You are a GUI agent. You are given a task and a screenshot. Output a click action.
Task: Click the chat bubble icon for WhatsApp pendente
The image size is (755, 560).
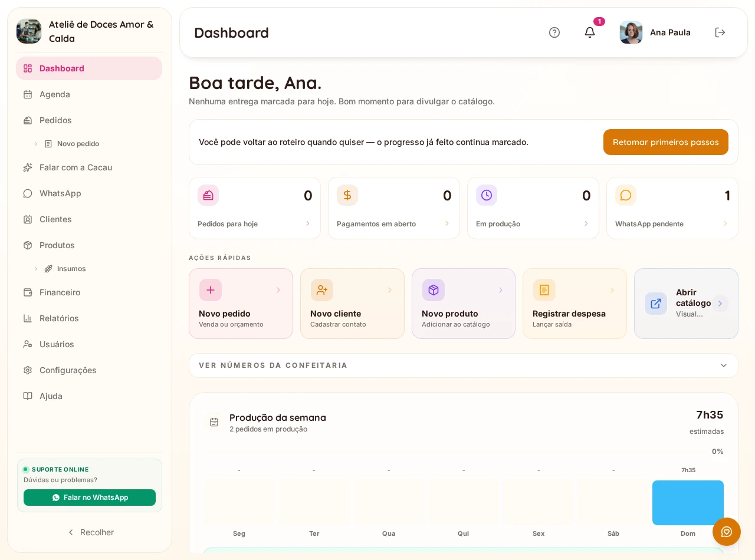[x=626, y=195]
